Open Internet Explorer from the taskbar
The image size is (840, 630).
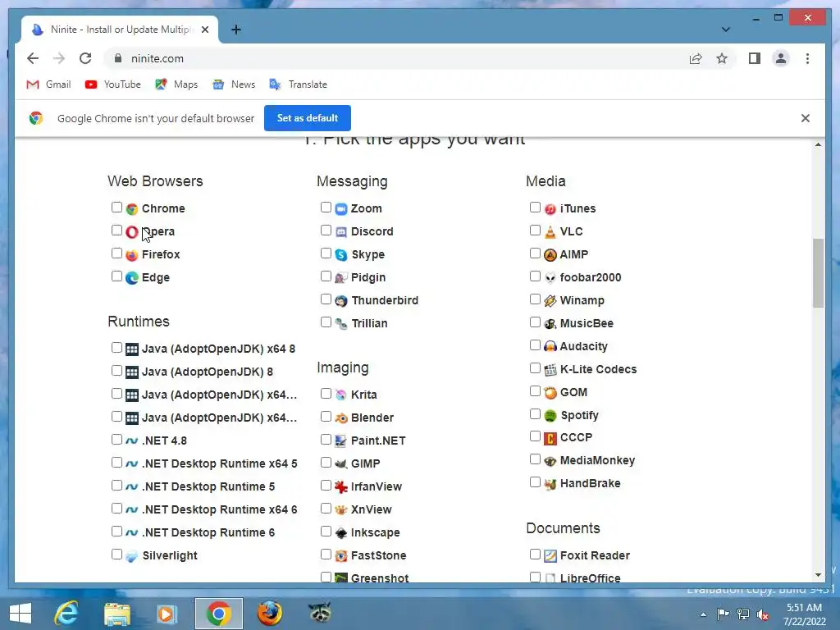click(x=66, y=614)
